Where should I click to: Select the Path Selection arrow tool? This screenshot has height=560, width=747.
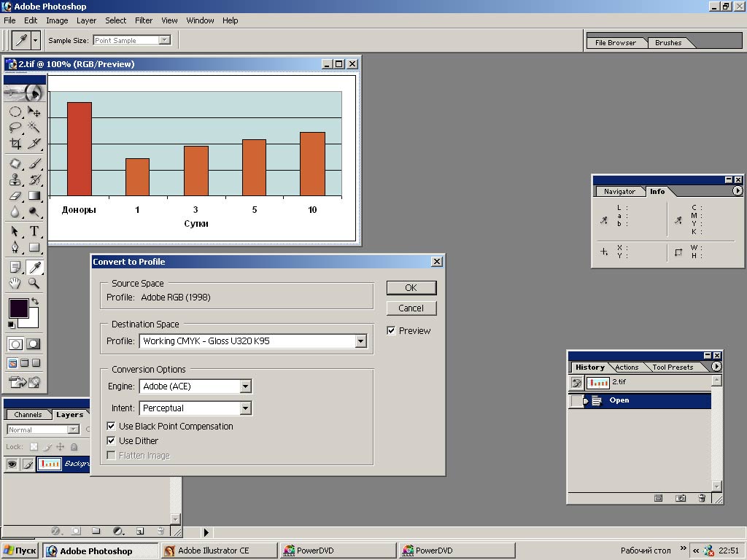(x=15, y=231)
